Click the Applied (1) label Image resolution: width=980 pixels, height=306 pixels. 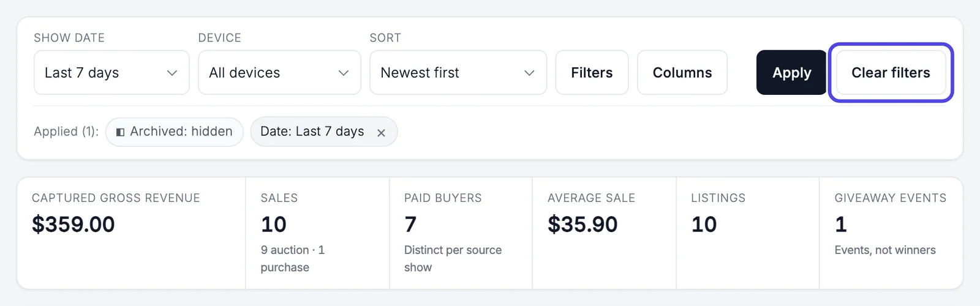(x=66, y=132)
